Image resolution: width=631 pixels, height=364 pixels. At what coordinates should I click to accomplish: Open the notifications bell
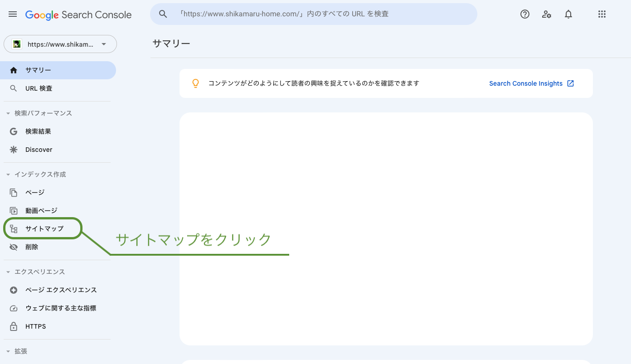tap(568, 14)
